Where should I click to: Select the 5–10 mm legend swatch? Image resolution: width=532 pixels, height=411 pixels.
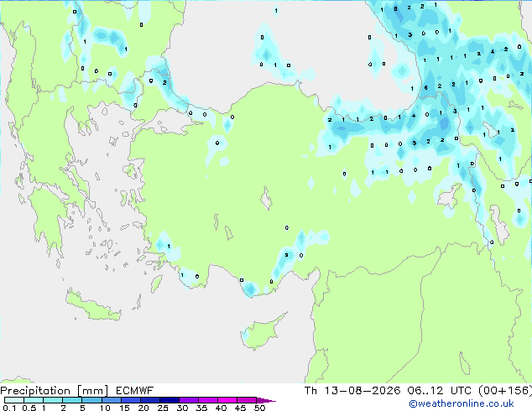point(91,400)
